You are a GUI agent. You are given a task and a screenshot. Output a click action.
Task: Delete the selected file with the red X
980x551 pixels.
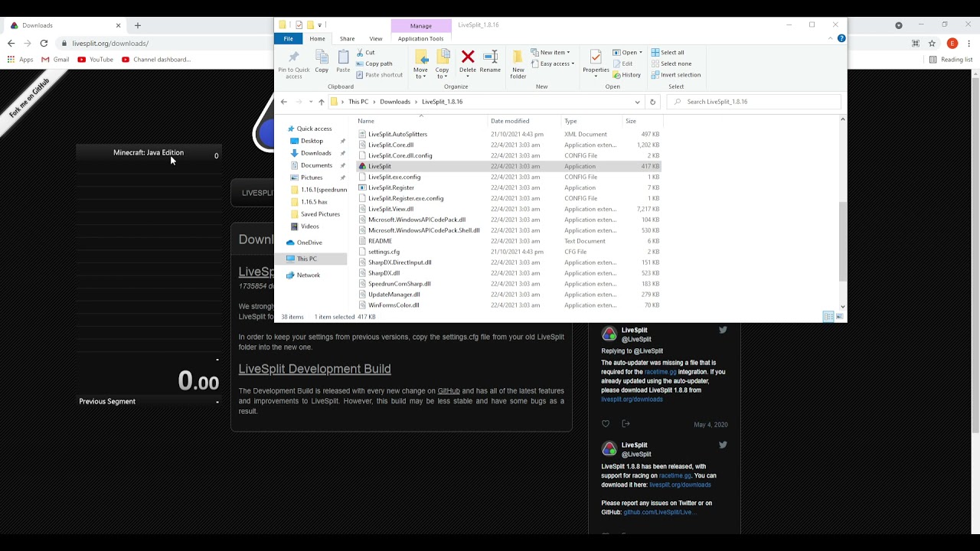tap(468, 57)
